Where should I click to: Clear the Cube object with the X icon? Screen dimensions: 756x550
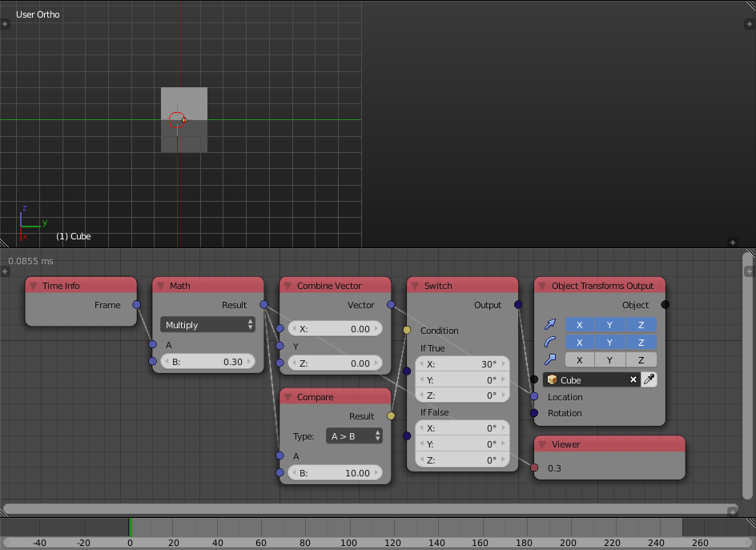click(633, 379)
